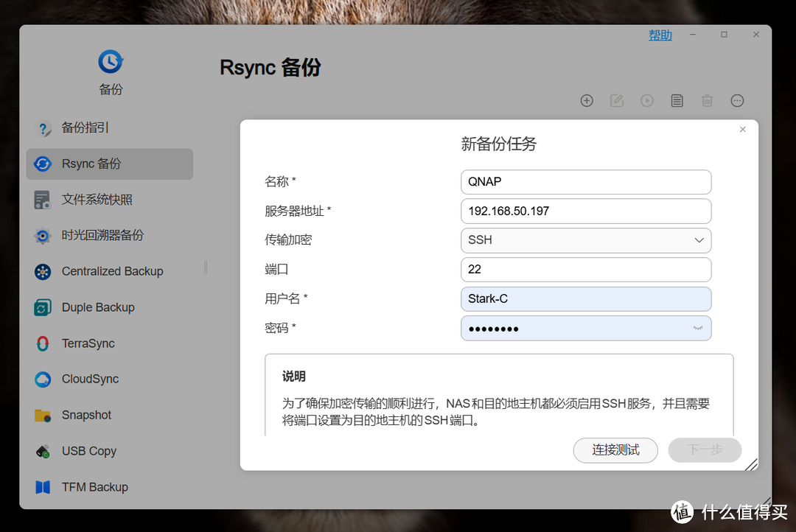Open the more options ellipsis icon
This screenshot has height=532, width=796.
point(737,101)
